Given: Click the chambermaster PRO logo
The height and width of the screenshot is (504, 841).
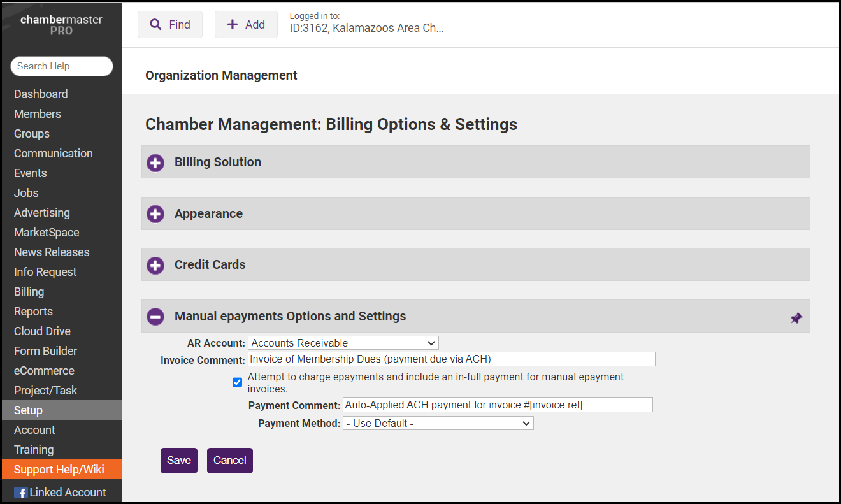Looking at the screenshot, I should coord(61,24).
